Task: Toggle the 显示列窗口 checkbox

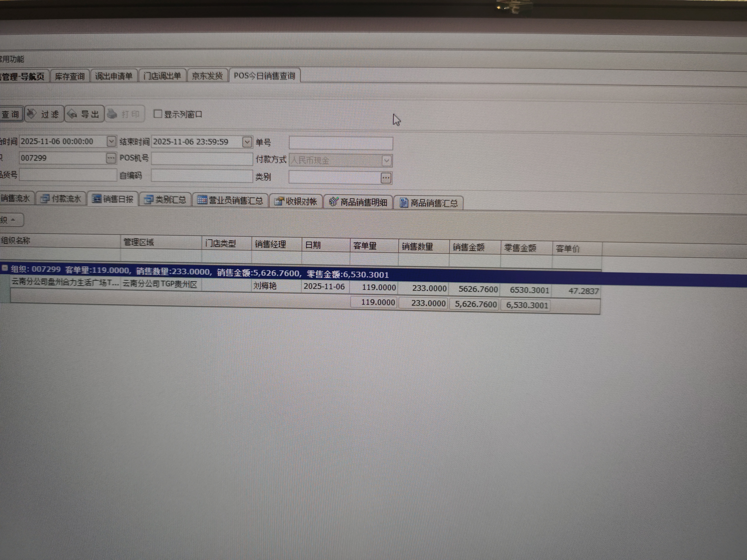Action: pyautogui.click(x=158, y=114)
